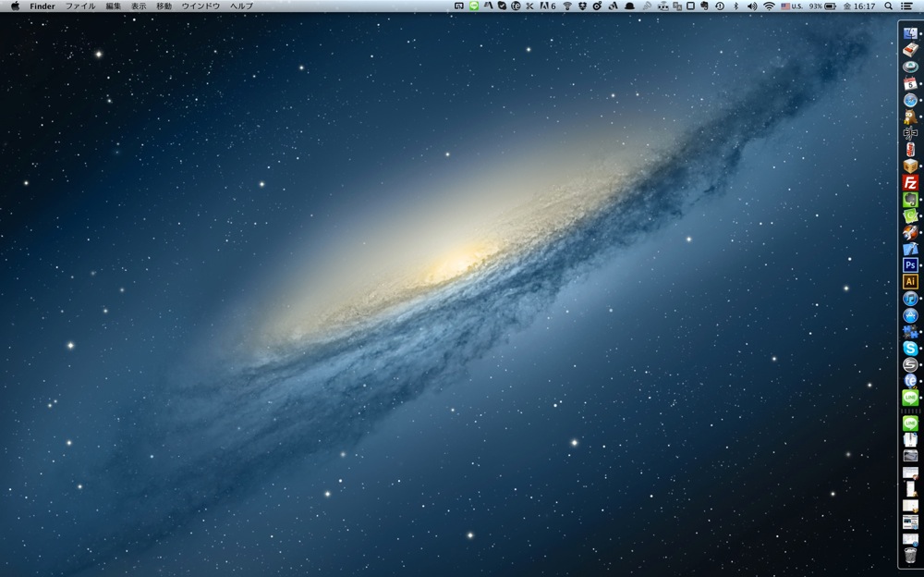The width and height of the screenshot is (924, 577).
Task: Open the Trash in the Dock
Action: [910, 555]
